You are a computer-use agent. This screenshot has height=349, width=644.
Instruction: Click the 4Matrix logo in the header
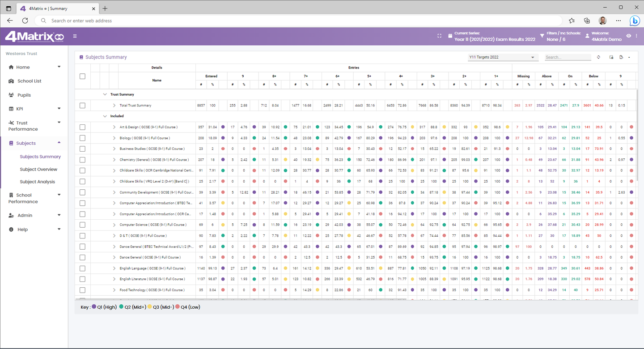point(34,37)
